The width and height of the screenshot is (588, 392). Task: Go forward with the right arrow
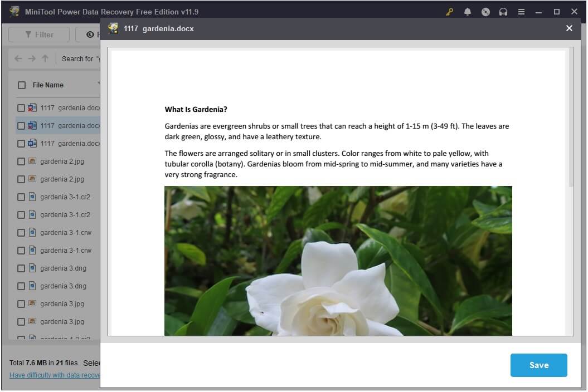32,58
